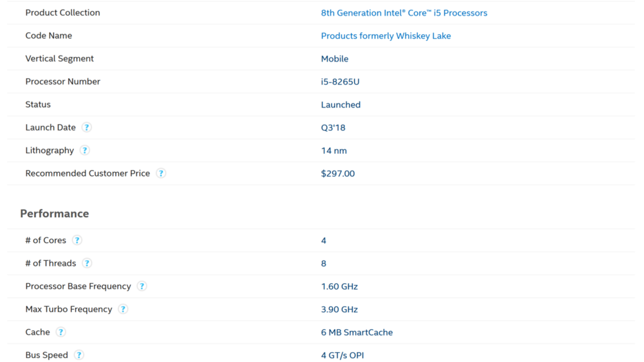Click the # of Threads question icon
Image resolution: width=644 pixels, height=362 pixels.
pyautogui.click(x=87, y=263)
